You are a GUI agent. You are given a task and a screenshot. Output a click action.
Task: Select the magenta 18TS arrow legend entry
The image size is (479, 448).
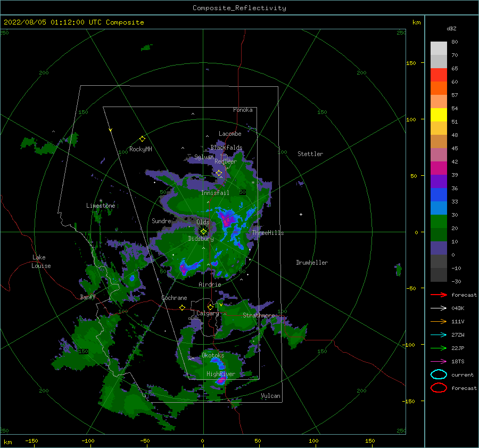point(439,362)
